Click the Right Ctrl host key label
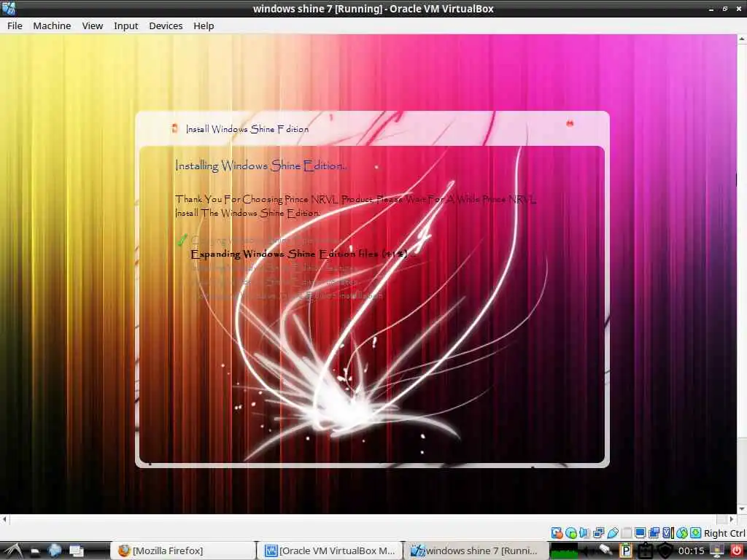This screenshot has height=560, width=747. tap(725, 533)
